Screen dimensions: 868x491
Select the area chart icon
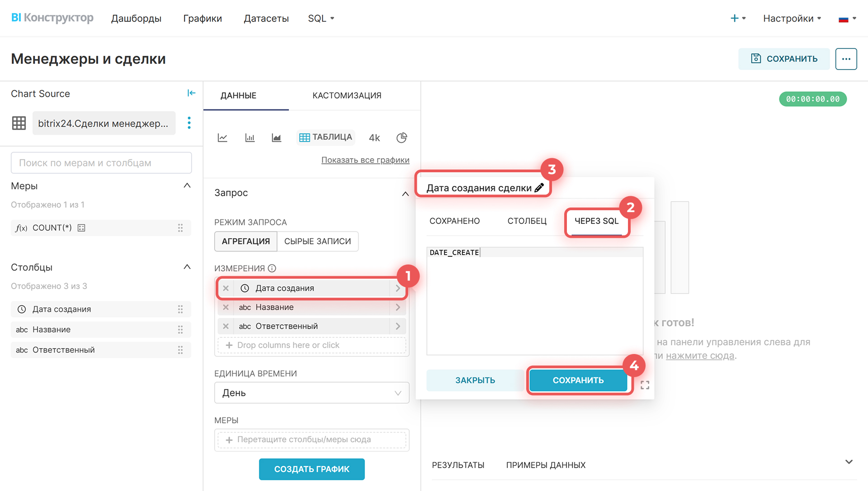click(x=276, y=137)
